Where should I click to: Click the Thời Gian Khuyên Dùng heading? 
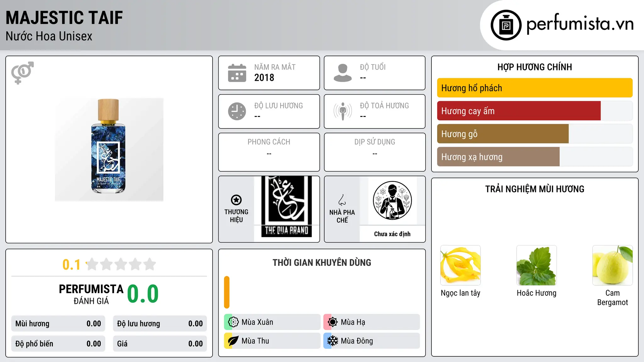click(x=322, y=263)
